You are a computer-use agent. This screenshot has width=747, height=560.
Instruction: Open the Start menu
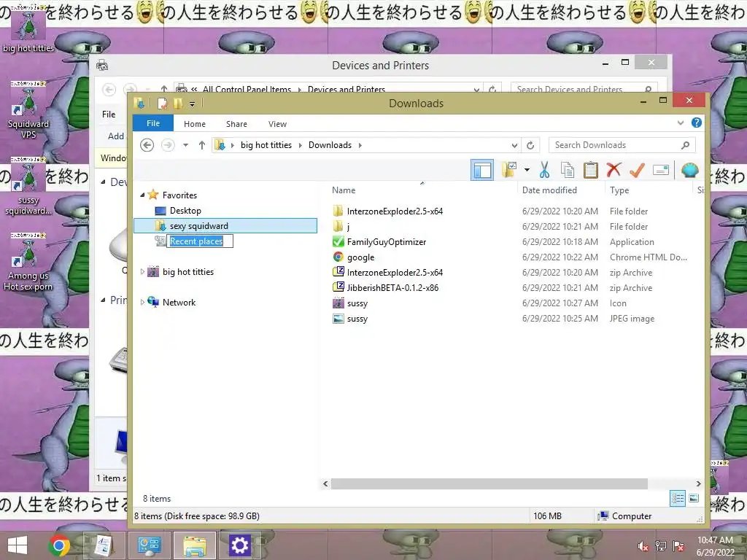(x=18, y=545)
